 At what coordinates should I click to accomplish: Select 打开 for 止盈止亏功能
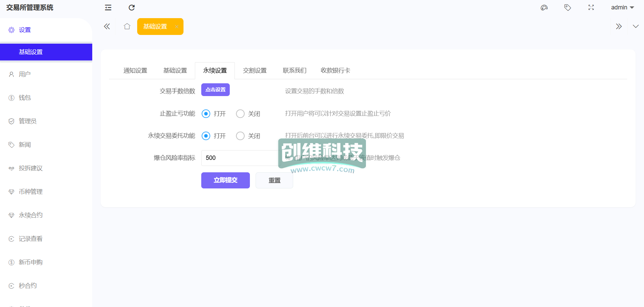206,114
